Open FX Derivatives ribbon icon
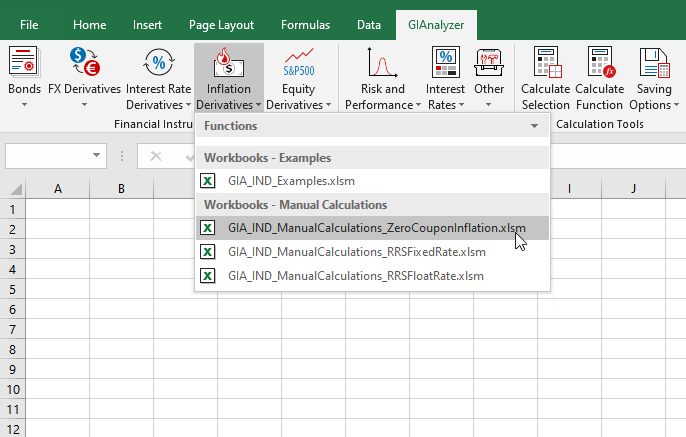 tap(84, 62)
